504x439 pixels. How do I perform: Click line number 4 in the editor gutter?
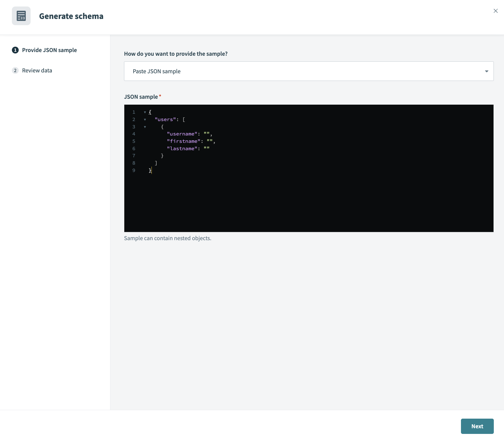coord(134,134)
